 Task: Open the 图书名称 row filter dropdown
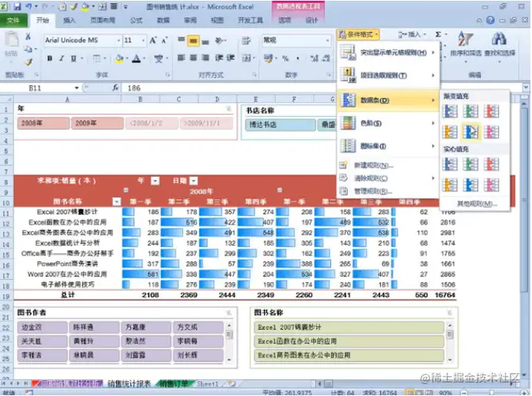[x=117, y=202]
